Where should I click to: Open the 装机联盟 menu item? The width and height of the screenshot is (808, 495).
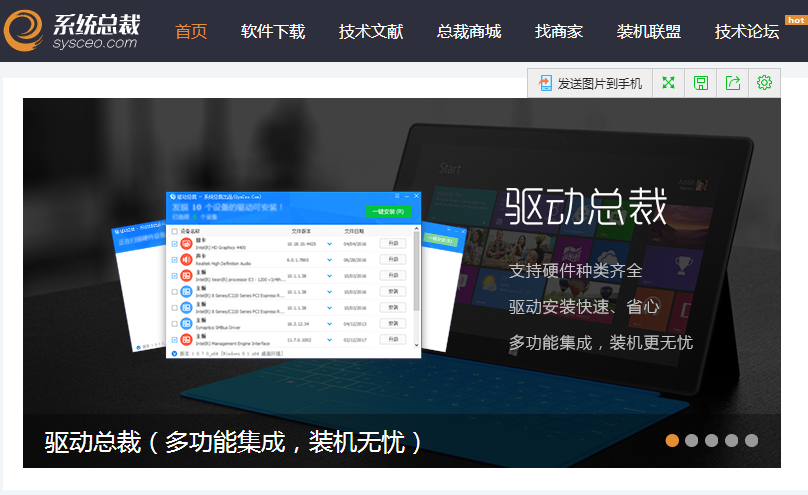tap(649, 31)
